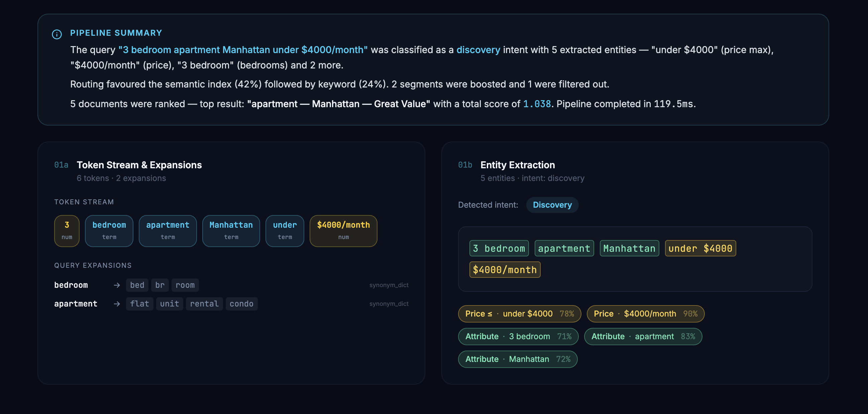
Task: Click the 'Manhattan' term token chip
Action: tap(231, 231)
